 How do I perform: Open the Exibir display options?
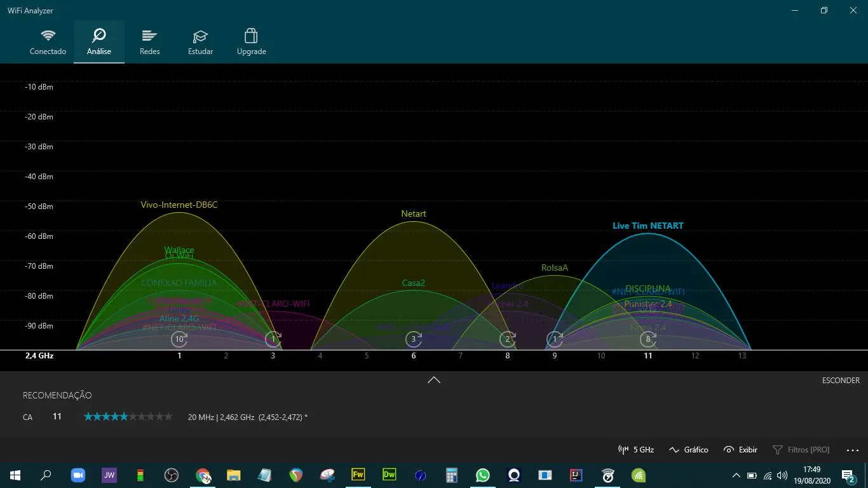(x=741, y=450)
